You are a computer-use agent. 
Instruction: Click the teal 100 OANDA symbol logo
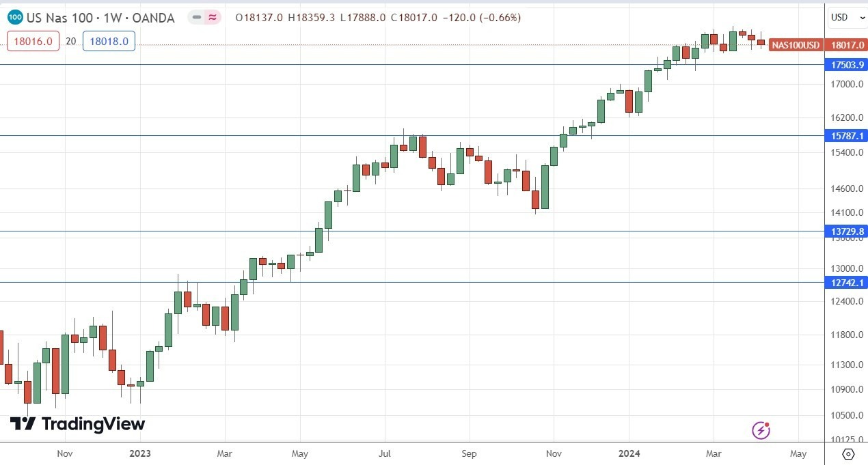(14, 17)
